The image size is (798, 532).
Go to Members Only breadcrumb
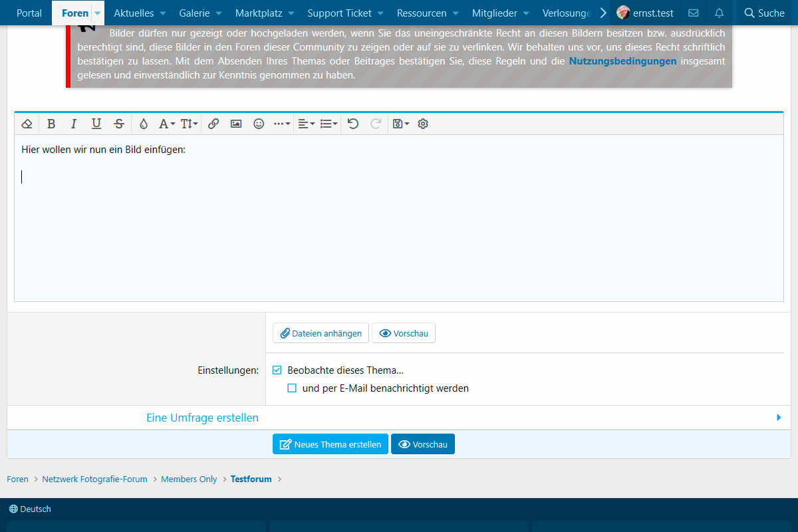tap(189, 479)
